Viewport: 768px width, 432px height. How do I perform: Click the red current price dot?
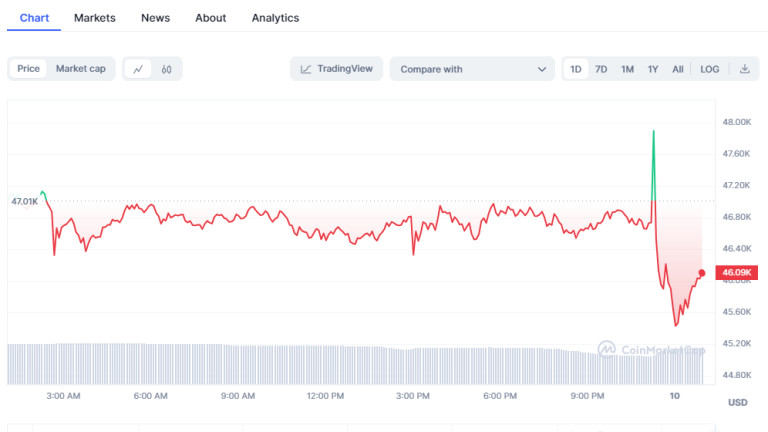702,273
